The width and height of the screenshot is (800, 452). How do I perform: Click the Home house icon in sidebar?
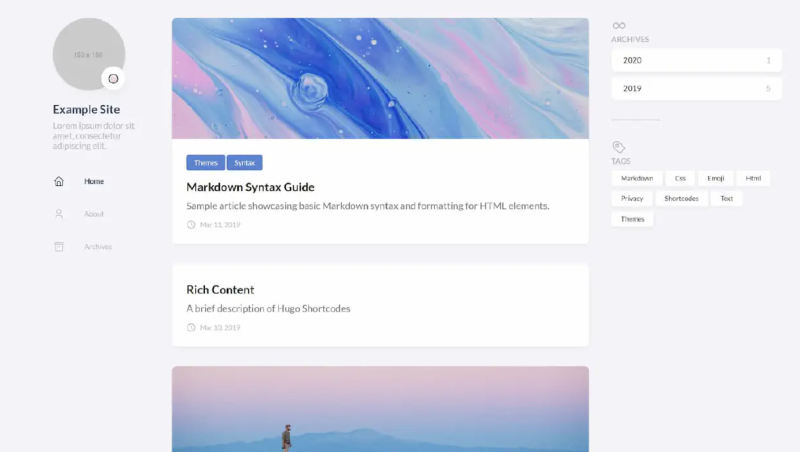(59, 181)
